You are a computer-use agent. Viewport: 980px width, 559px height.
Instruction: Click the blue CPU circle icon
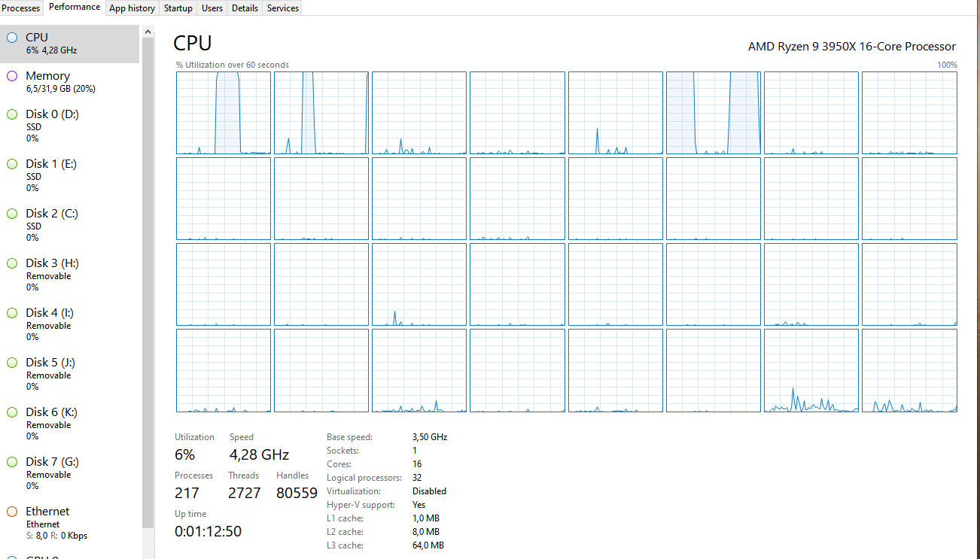point(12,38)
